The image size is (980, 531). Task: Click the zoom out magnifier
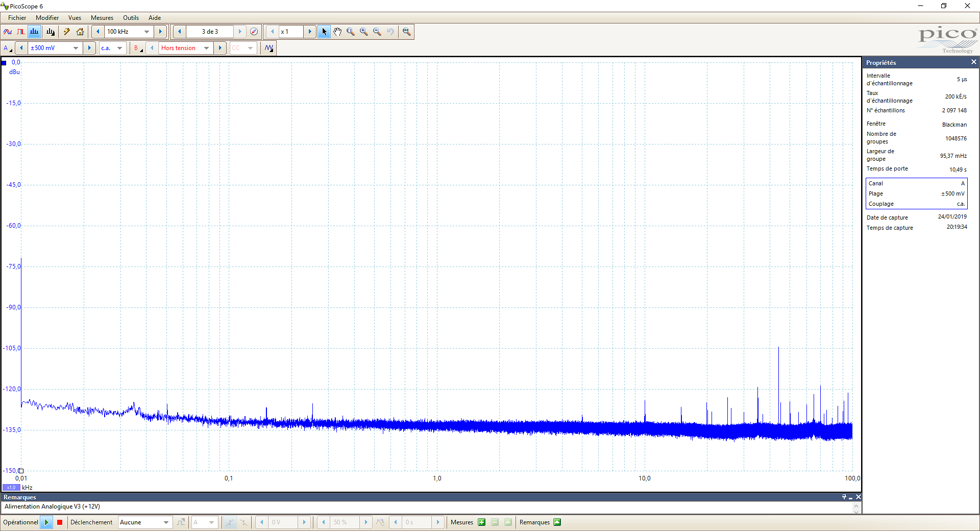coord(377,32)
